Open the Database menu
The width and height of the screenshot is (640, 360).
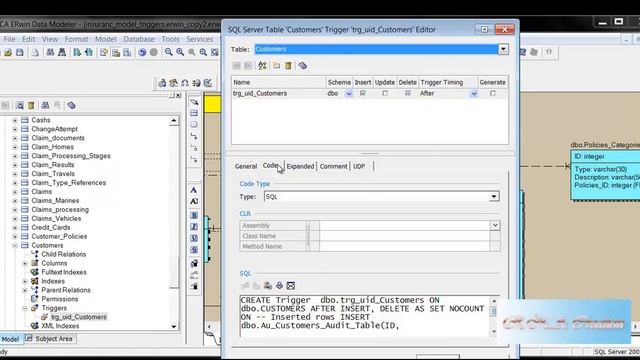click(x=139, y=39)
